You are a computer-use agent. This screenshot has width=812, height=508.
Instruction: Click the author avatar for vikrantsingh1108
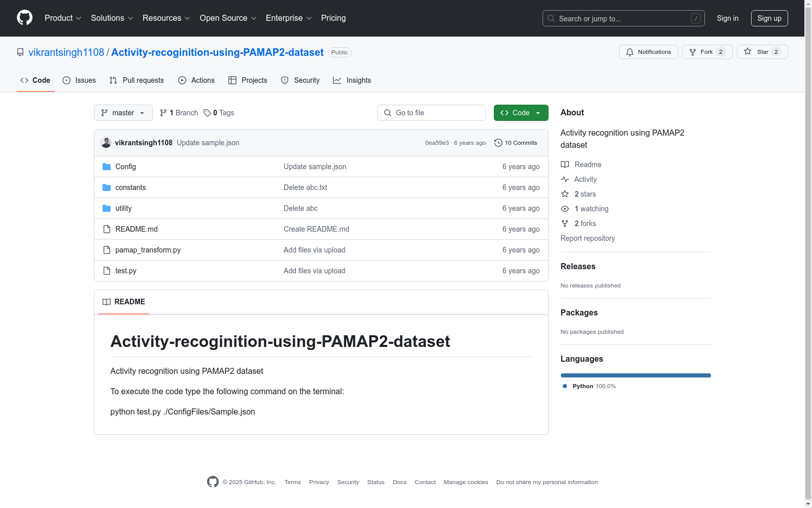click(106, 143)
